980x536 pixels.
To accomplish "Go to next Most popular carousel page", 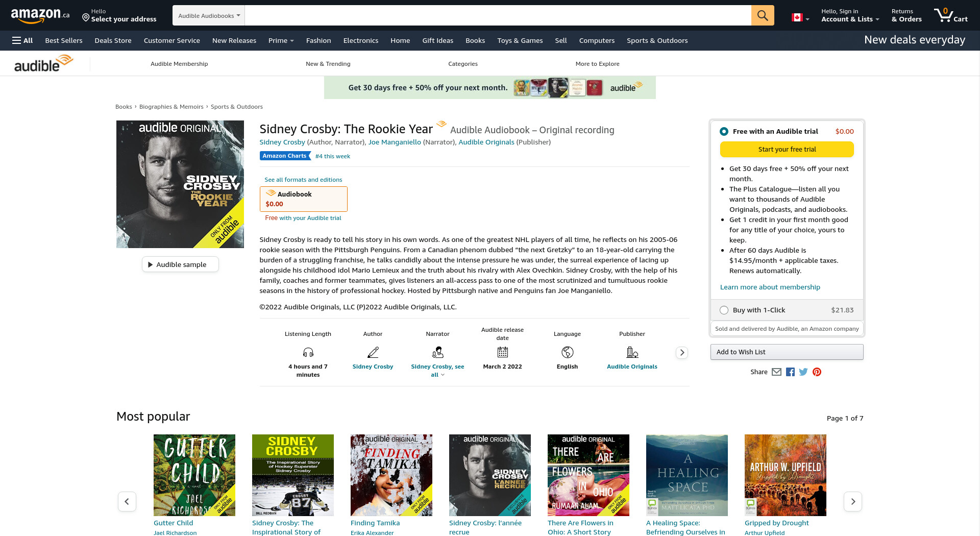I will [852, 502].
